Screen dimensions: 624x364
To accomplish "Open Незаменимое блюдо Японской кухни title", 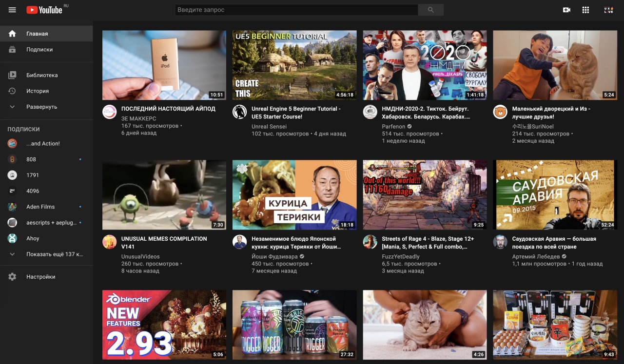I will click(x=296, y=243).
